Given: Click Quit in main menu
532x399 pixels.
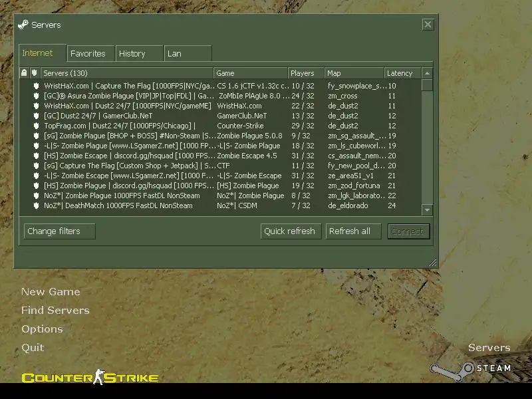Looking at the screenshot, I should pyautogui.click(x=33, y=347).
